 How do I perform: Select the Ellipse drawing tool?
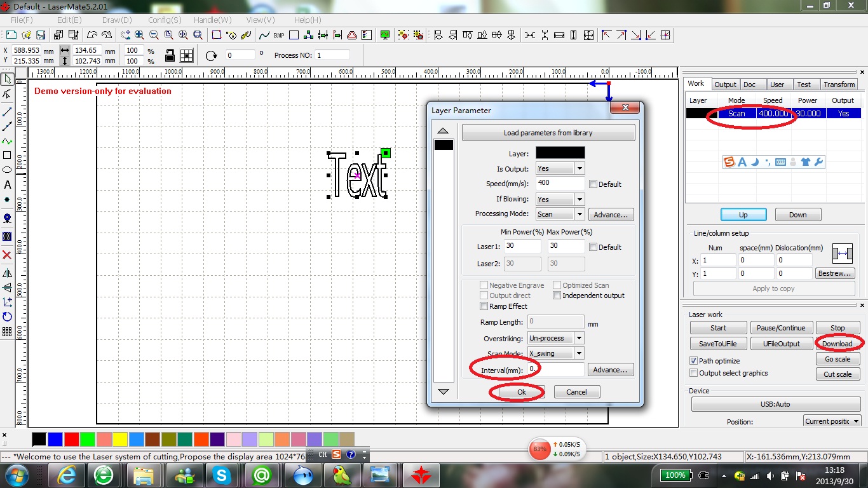7,170
